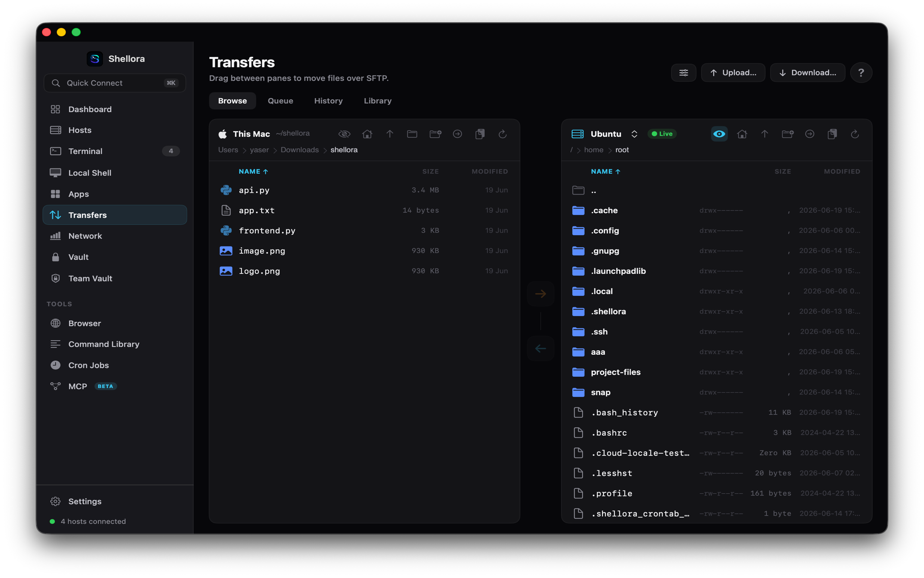Select .bashrc file on Ubuntu

click(716, 433)
